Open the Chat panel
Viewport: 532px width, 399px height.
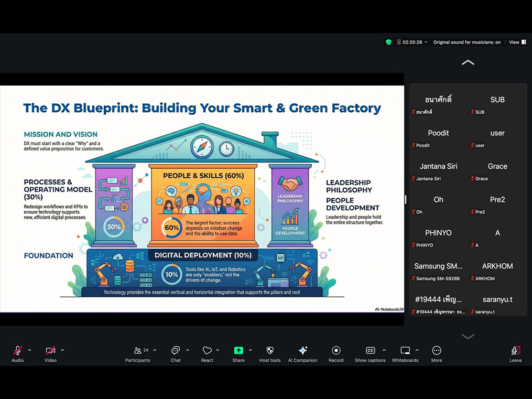(x=176, y=351)
